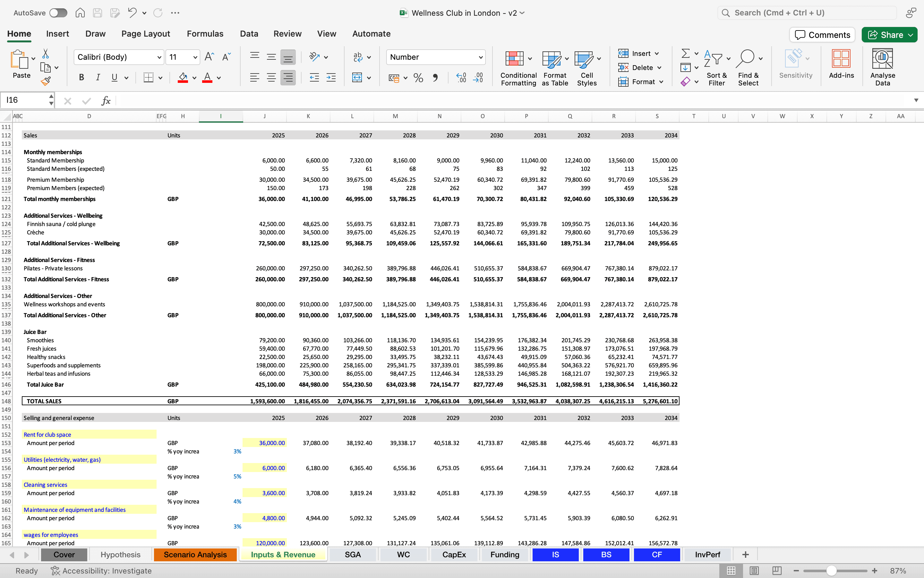Open the Formulas ribbon tab
Image resolution: width=924 pixels, height=578 pixels.
pyautogui.click(x=205, y=34)
